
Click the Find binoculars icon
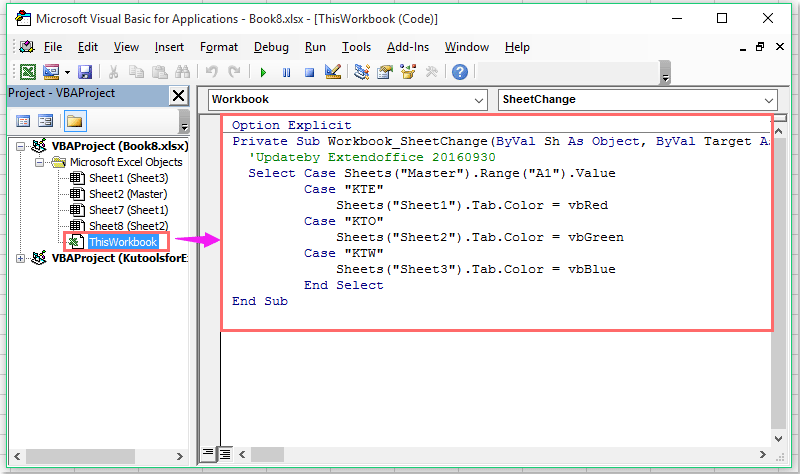click(x=182, y=72)
